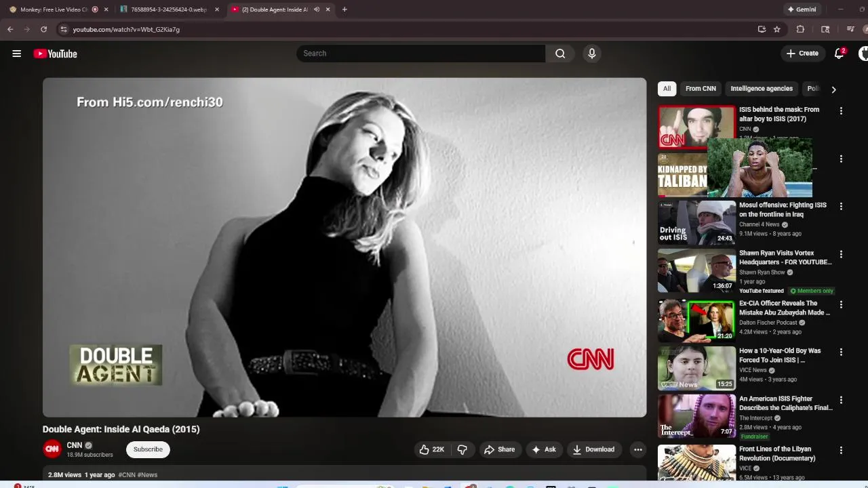Screen dimensions: 868x488
Task: Open options for Kidnapped by Taliban video
Action: pos(841,159)
